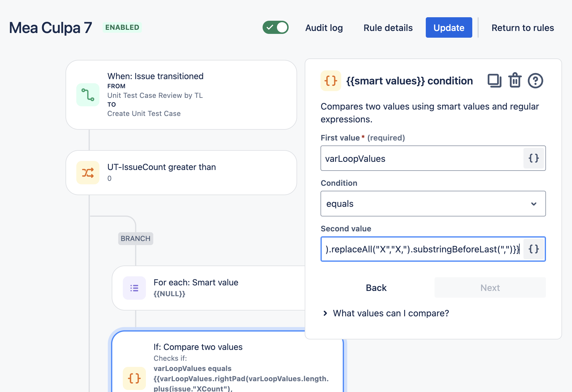Image resolution: width=572 pixels, height=392 pixels.
Task: Click the Issue transitioned trigger icon
Action: click(88, 95)
